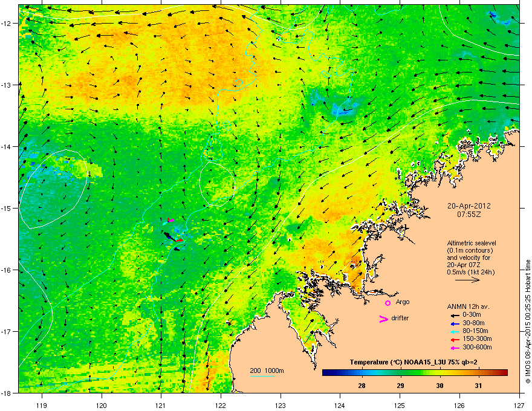Click the 'Altimetric sealevel' label
Screen dimensions: 532x411
coord(472,243)
